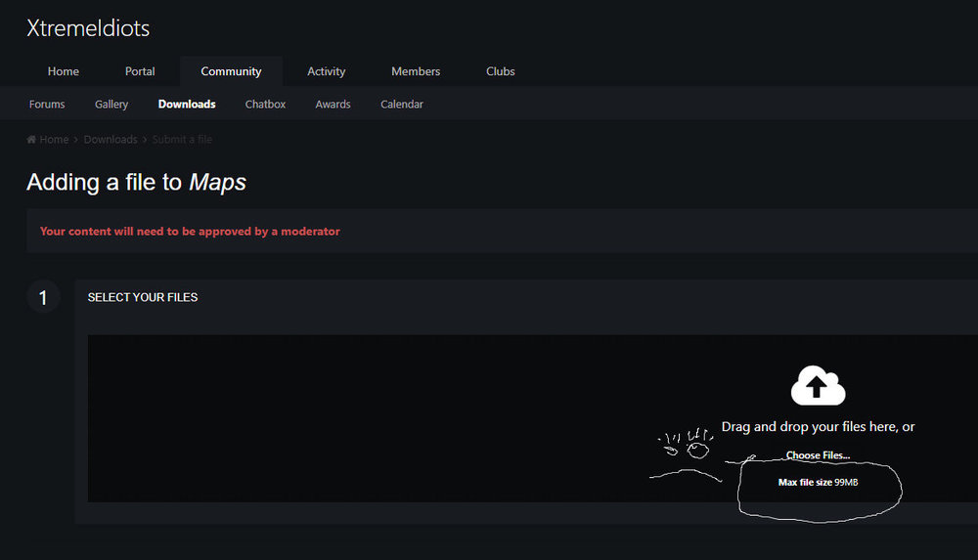Go to the Activity tab

pos(326,71)
